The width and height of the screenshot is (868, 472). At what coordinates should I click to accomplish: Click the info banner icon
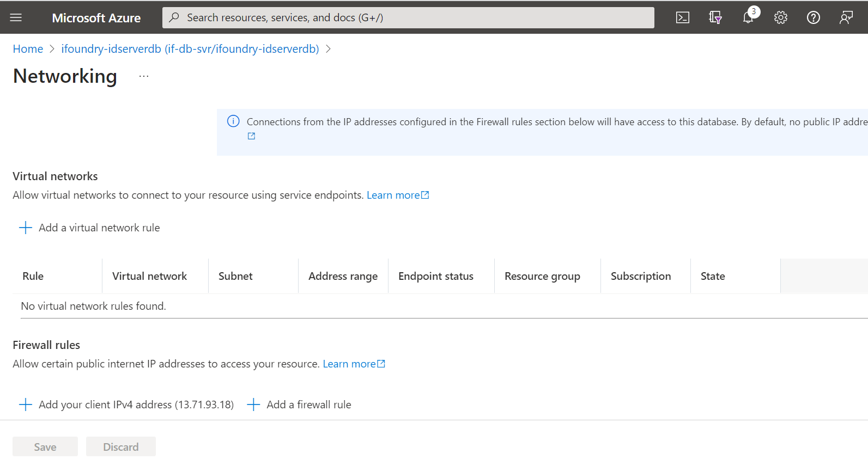point(233,121)
